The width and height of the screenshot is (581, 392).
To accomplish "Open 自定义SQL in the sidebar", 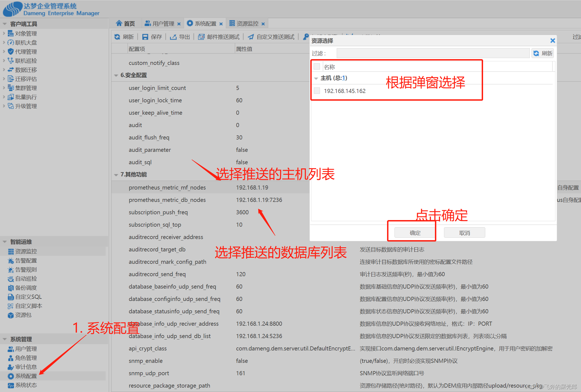I will 28,297.
